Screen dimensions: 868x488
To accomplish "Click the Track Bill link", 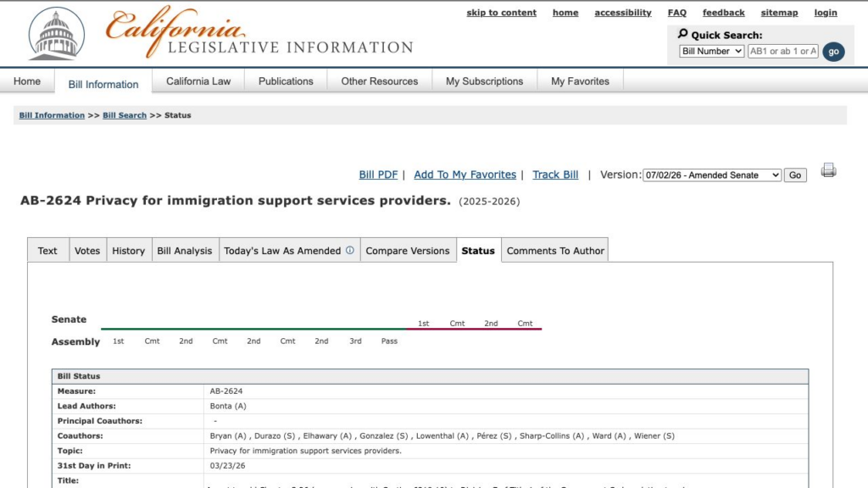I will [x=555, y=175].
